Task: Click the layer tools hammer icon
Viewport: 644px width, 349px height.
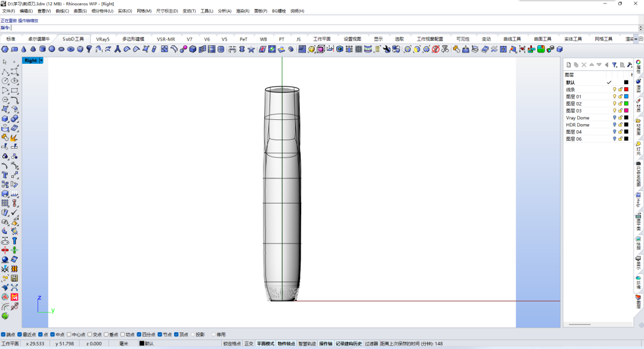Action: point(629,65)
